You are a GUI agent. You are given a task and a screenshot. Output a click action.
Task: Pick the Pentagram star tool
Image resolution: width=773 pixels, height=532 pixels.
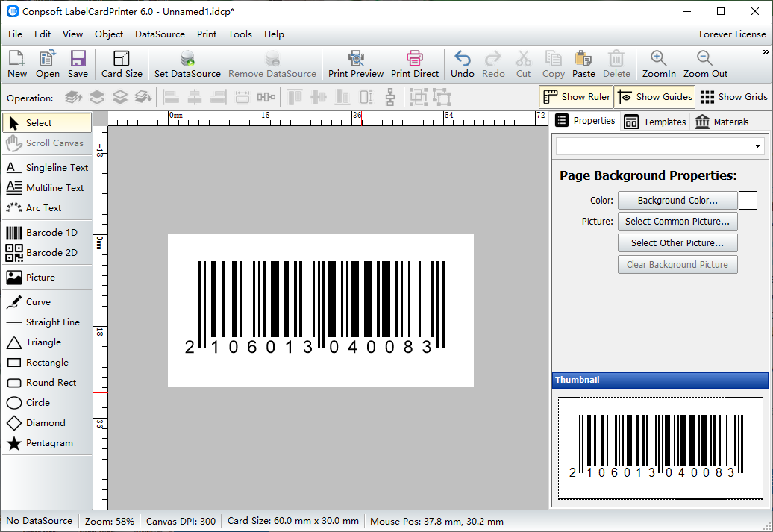point(47,443)
